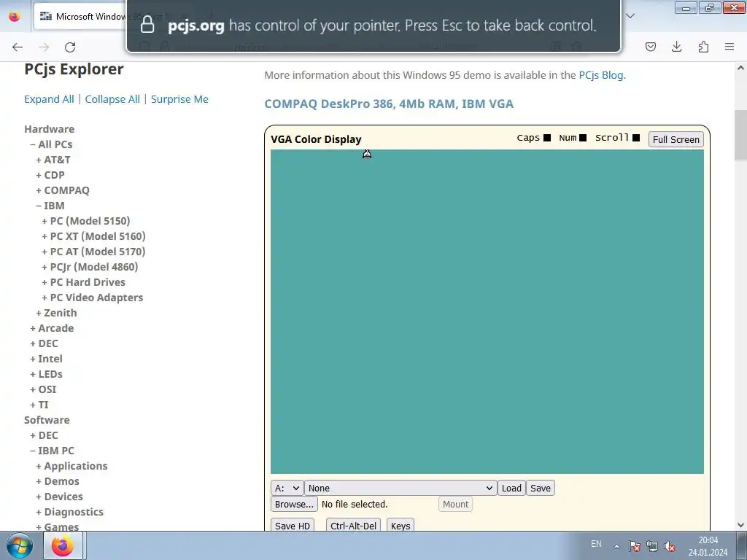
Task: Click the Surprise Me link
Action: click(x=179, y=99)
